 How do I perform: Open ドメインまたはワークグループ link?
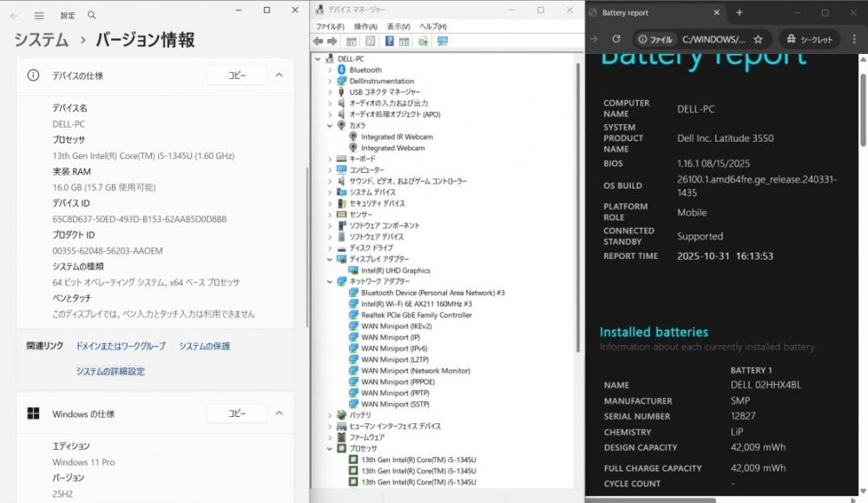pyautogui.click(x=121, y=347)
